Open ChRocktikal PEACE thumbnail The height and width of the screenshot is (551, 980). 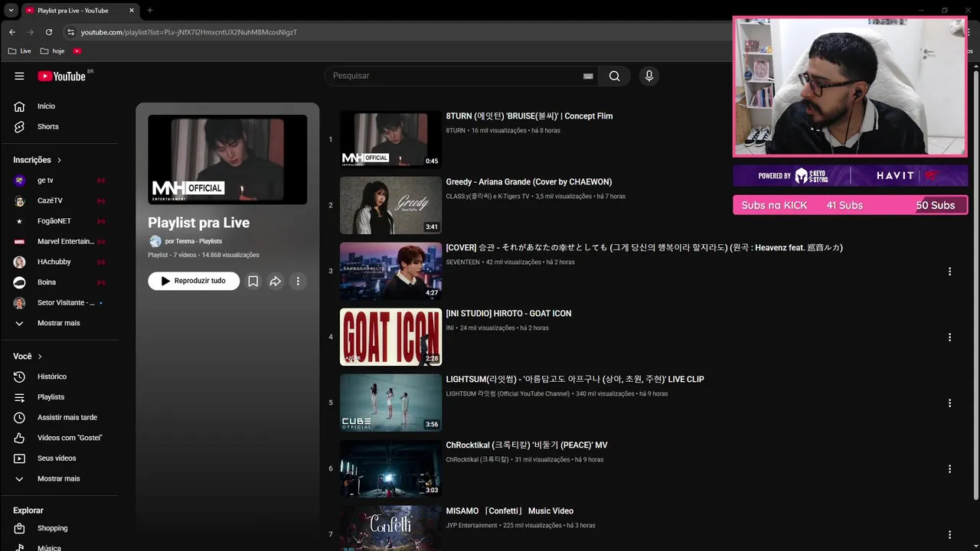click(x=390, y=468)
